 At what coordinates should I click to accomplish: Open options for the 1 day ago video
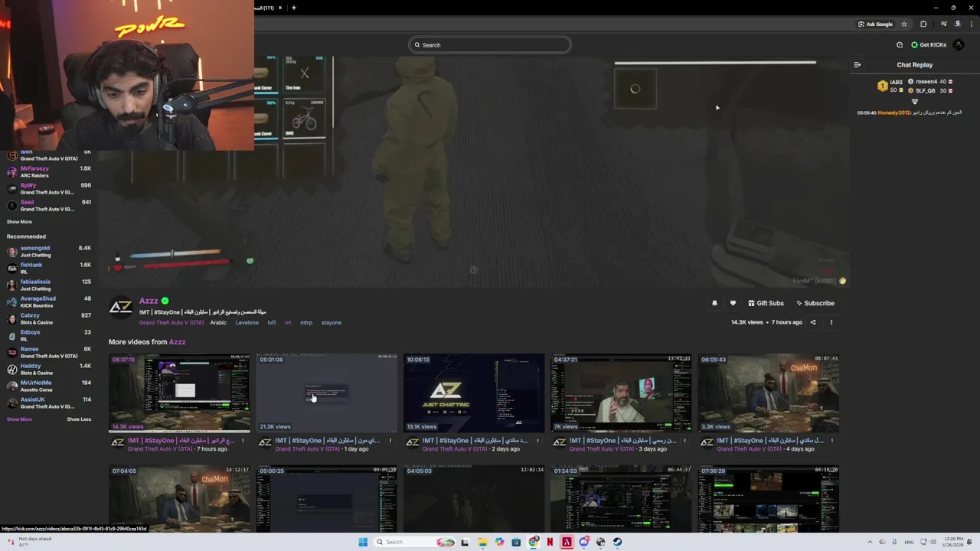tap(390, 440)
